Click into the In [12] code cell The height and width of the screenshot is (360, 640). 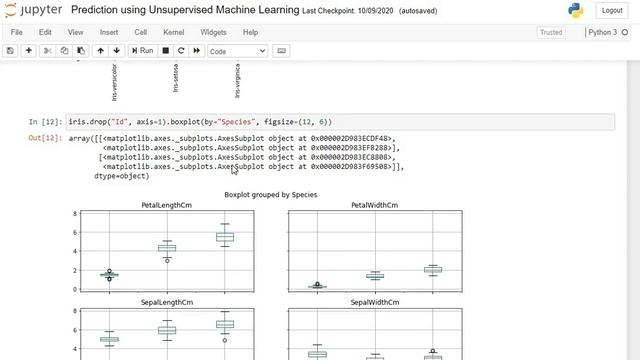point(340,122)
